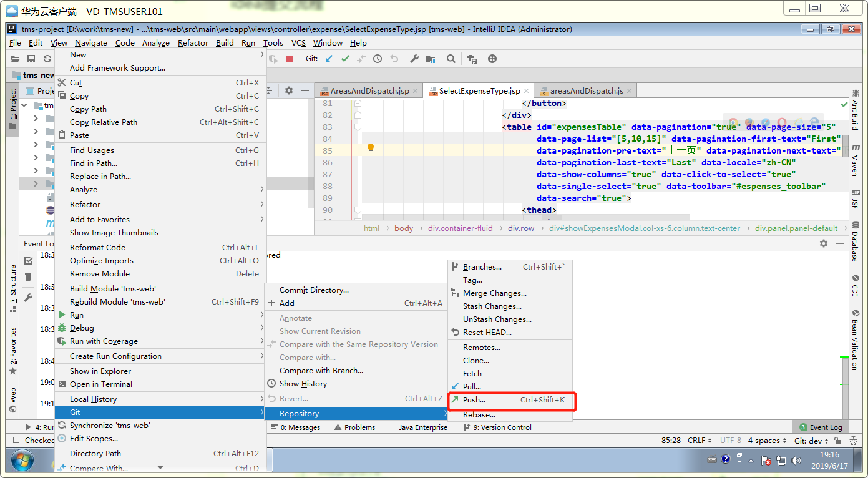The height and width of the screenshot is (478, 868).
Task: Choose Commit Directory... in Git submenu
Action: [x=355, y=290]
